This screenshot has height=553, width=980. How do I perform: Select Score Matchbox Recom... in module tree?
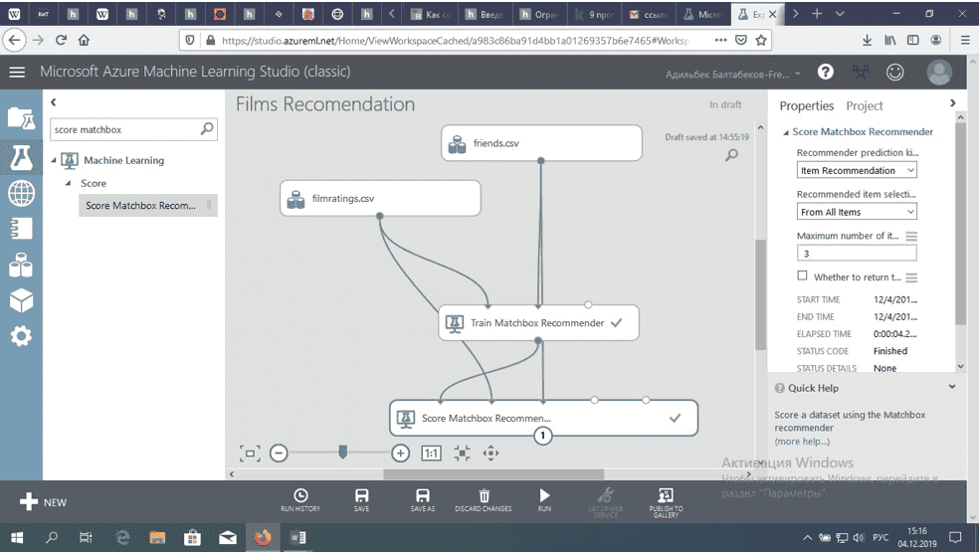coord(147,205)
